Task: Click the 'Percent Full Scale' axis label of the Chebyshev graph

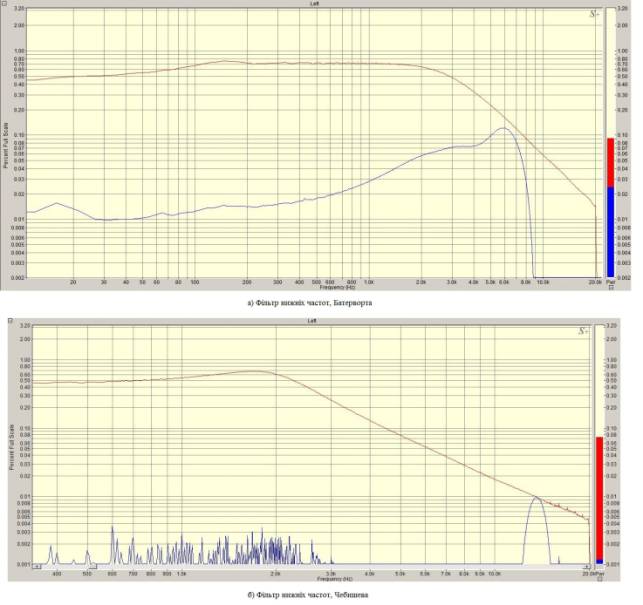Action: point(11,447)
